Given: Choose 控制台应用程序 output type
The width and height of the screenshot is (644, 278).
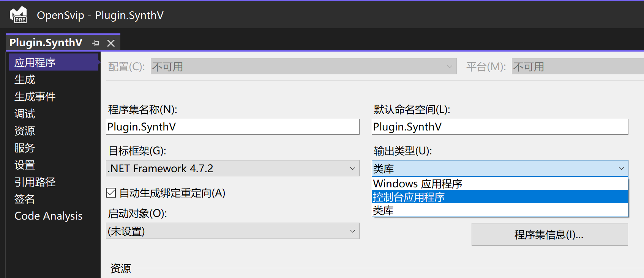Looking at the screenshot, I should [500, 197].
